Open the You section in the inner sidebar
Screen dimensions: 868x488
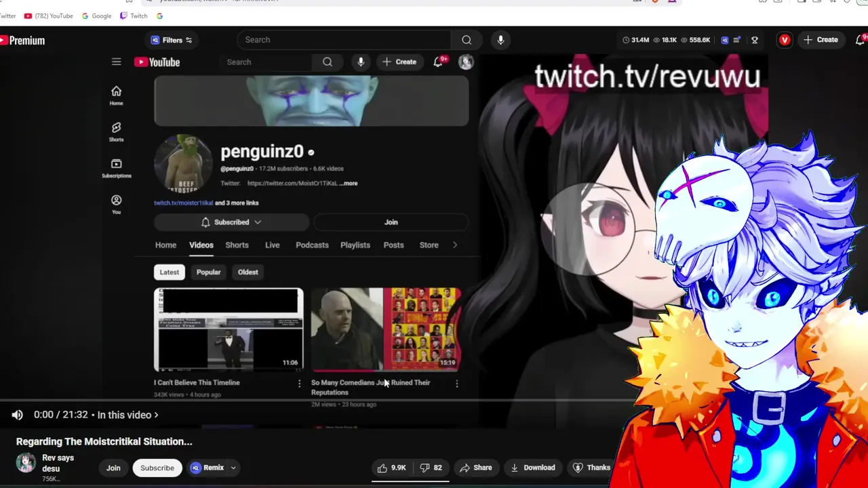click(x=116, y=204)
